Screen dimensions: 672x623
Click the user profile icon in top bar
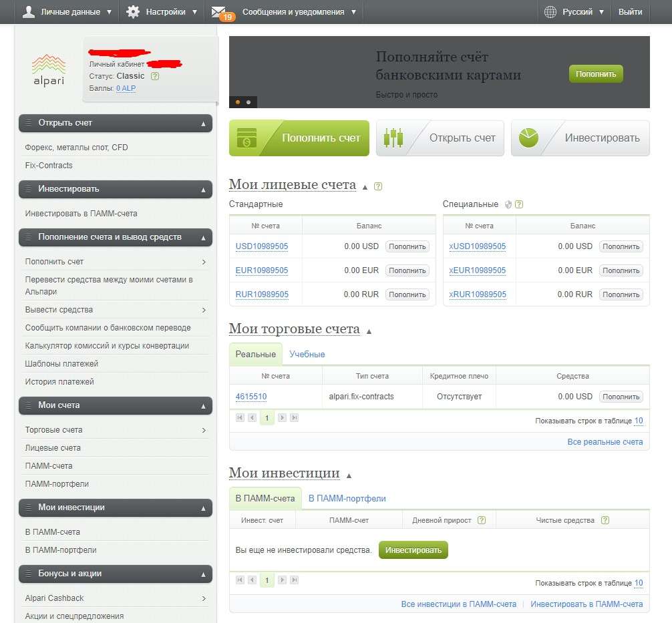[28, 11]
